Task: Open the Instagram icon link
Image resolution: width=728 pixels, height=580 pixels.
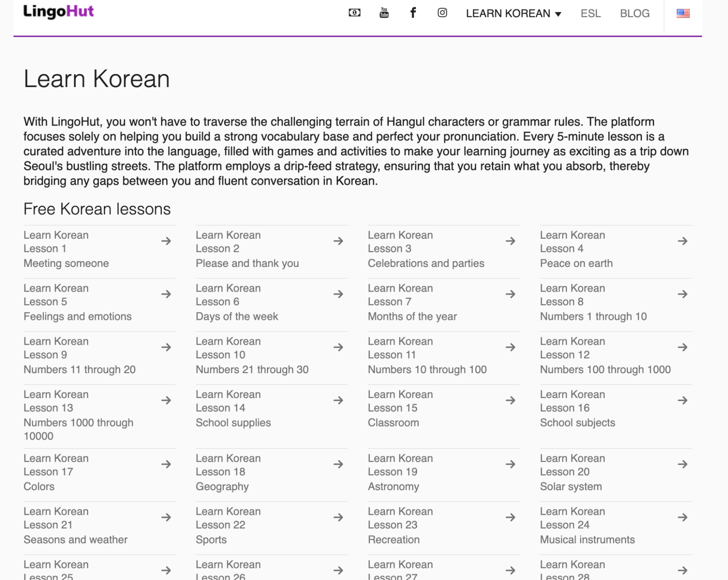Action: click(x=442, y=13)
